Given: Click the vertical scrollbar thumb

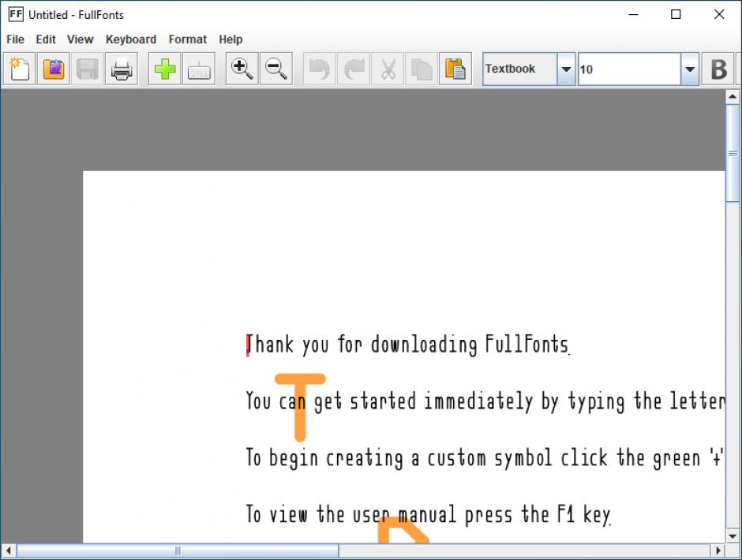Looking at the screenshot, I should pyautogui.click(x=733, y=153).
